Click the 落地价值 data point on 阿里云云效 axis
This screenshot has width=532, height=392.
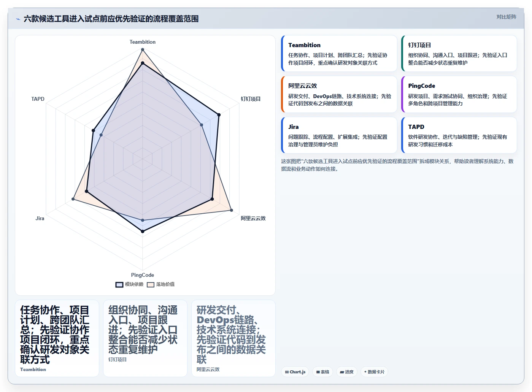[232, 210]
